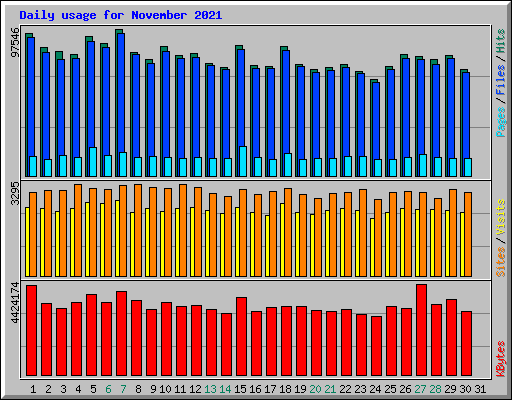Click day 8 on the axis
Screen dimensions: 512x400
coord(138,389)
